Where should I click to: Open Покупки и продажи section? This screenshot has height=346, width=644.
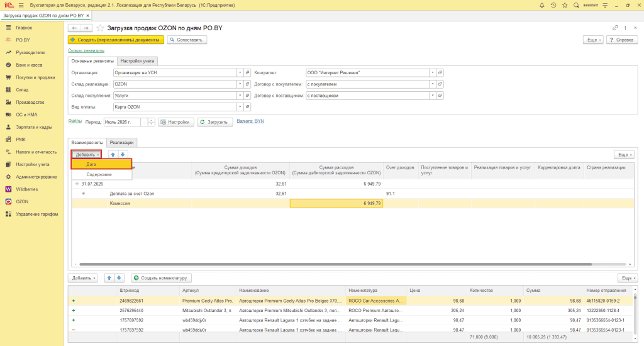tap(35, 77)
